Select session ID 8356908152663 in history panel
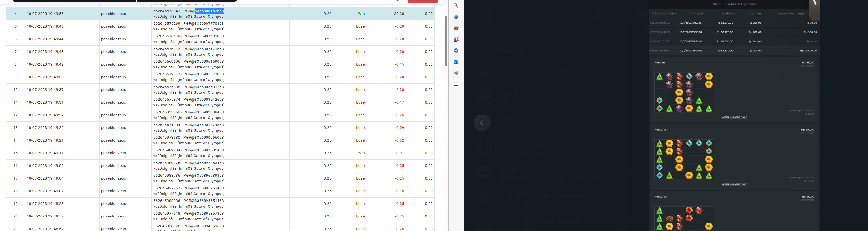868x231 pixels. tap(660, 51)
